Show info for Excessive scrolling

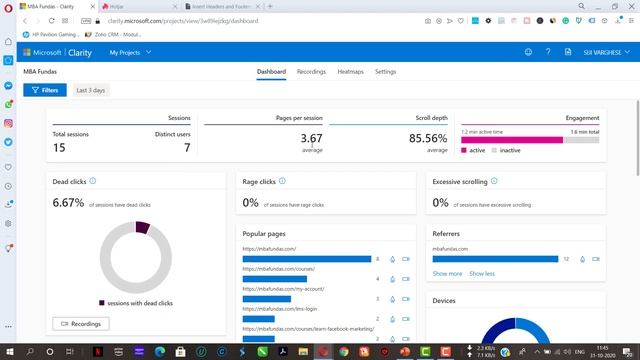[494, 181]
